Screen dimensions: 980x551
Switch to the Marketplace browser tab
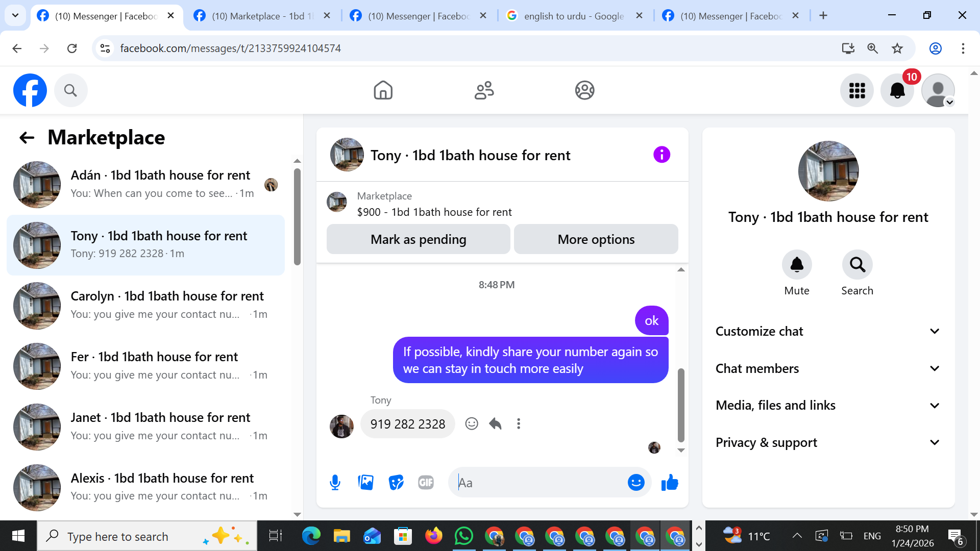point(261,16)
